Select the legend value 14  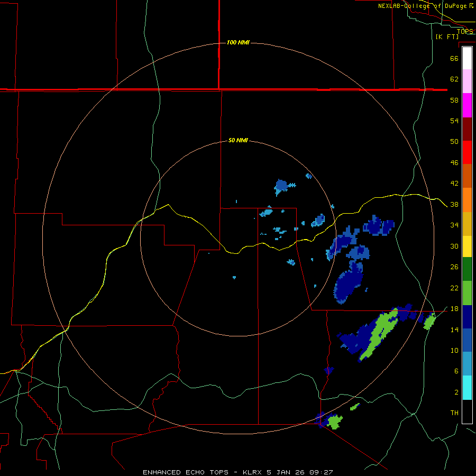click(454, 329)
